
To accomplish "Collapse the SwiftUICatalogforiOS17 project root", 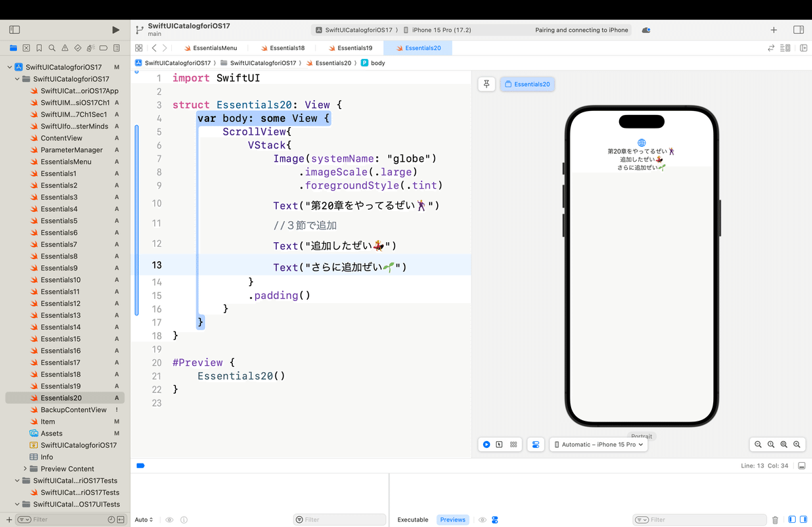I will click(9, 67).
